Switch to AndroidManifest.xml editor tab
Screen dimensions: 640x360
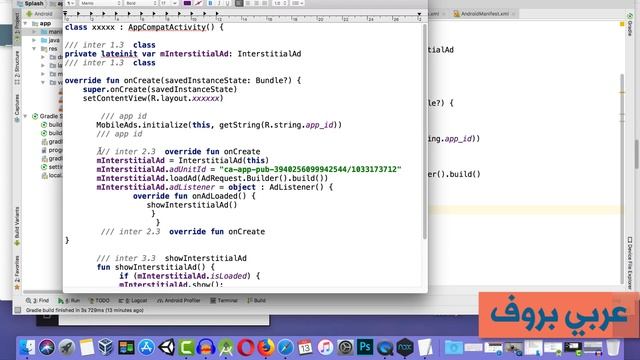pyautogui.click(x=484, y=13)
